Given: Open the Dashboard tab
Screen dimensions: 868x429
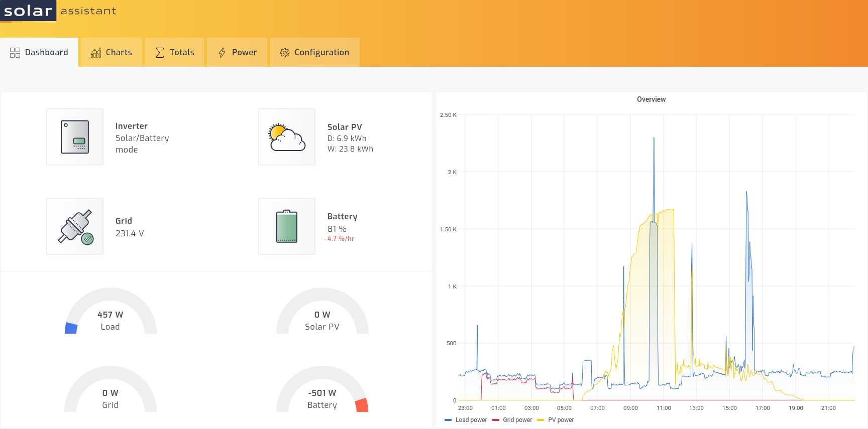Looking at the screenshot, I should 39,52.
